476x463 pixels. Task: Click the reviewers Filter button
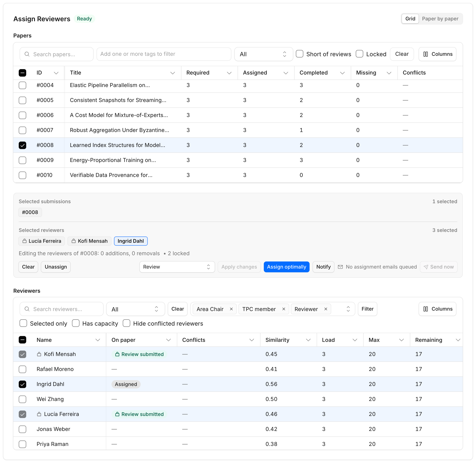(x=367, y=309)
